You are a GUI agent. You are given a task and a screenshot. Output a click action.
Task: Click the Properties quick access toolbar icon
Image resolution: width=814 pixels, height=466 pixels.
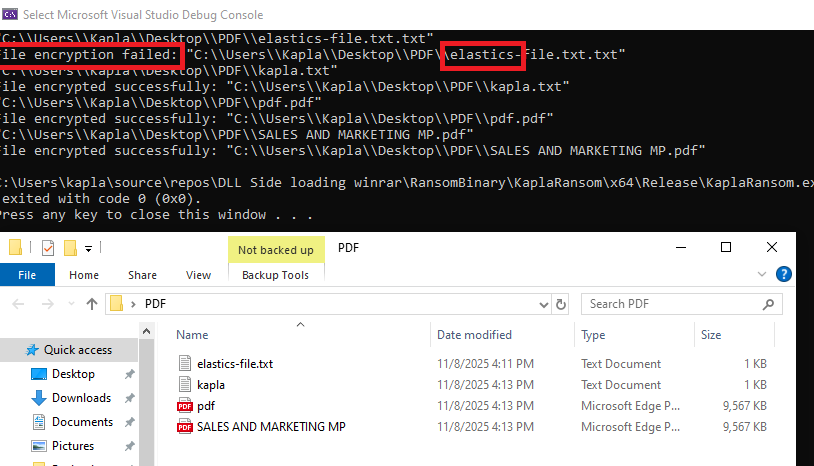pos(48,248)
